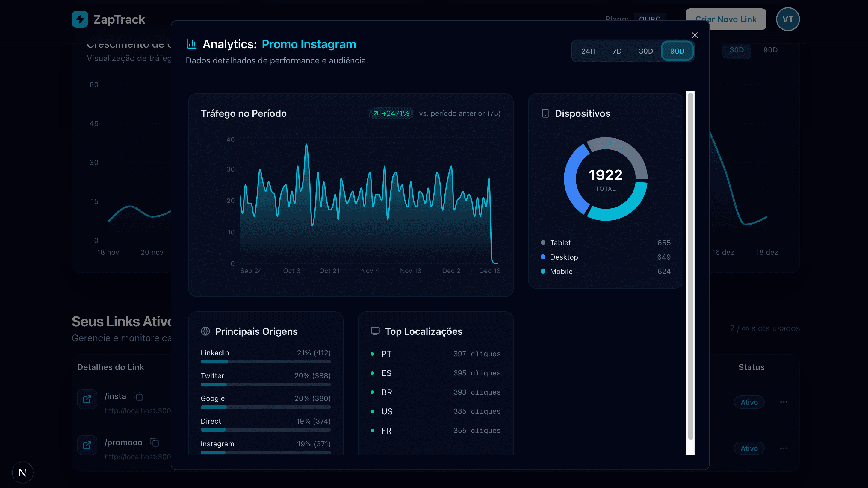Open the VT profile avatar

[788, 19]
